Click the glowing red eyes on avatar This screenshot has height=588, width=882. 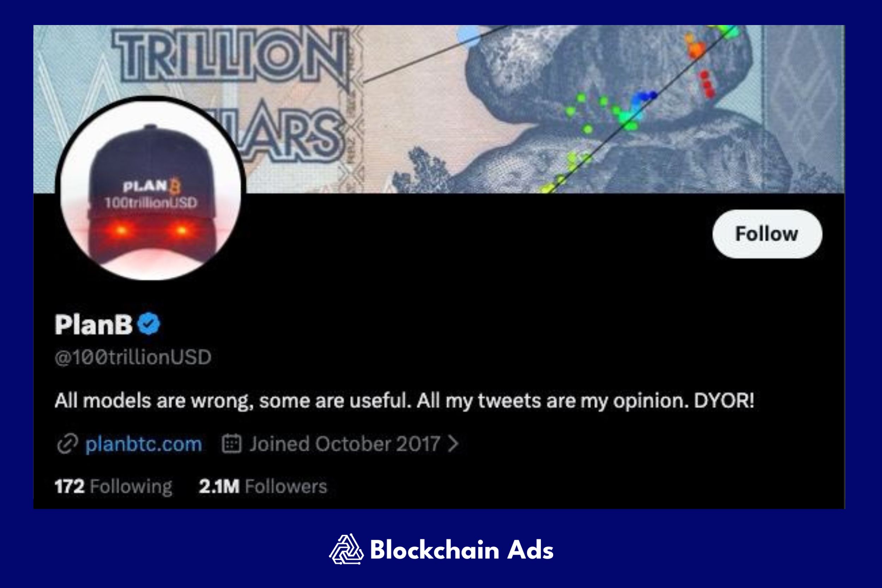point(151,230)
